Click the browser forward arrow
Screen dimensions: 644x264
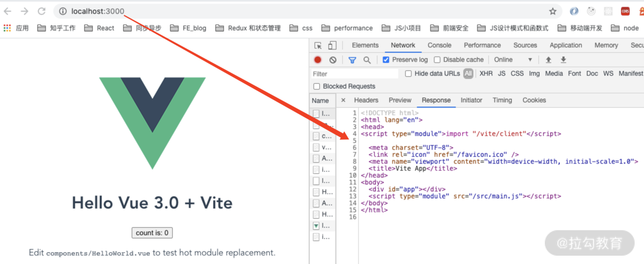coord(24,11)
